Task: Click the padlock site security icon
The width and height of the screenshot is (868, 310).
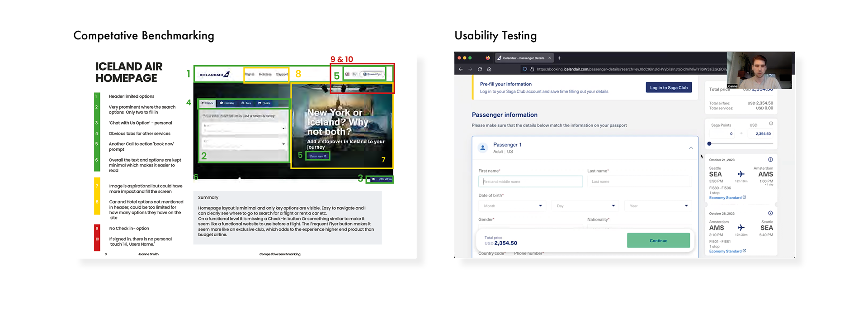Action: [532, 69]
